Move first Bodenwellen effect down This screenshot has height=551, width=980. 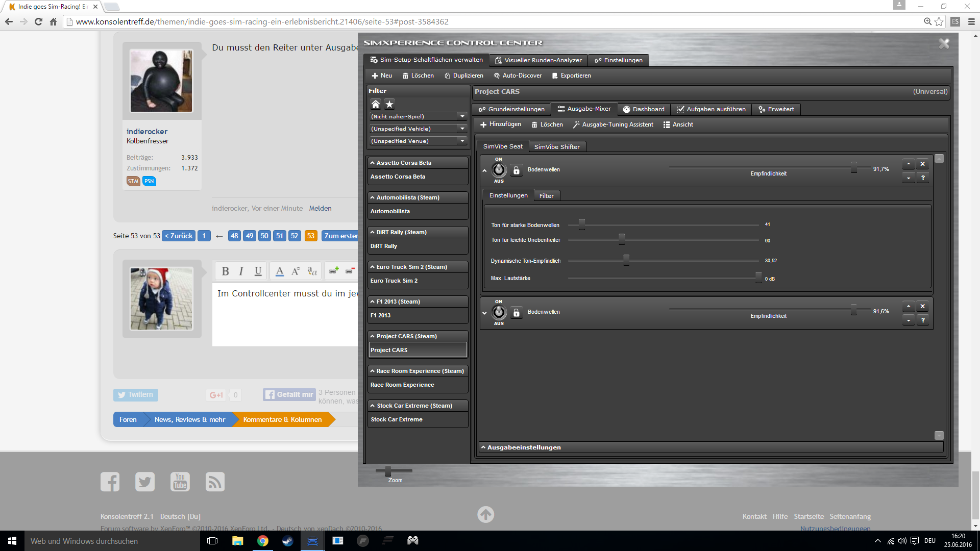[x=909, y=178]
